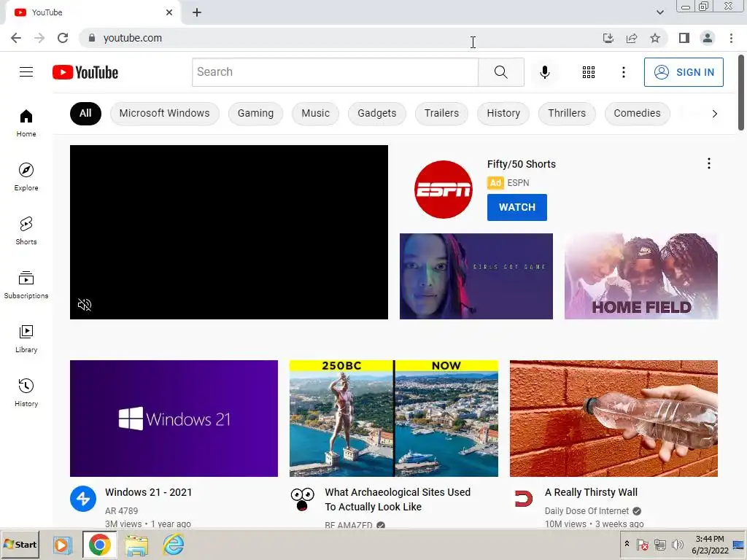Select the Trailers filter chip
Image resolution: width=747 pixels, height=560 pixels.
pos(441,113)
